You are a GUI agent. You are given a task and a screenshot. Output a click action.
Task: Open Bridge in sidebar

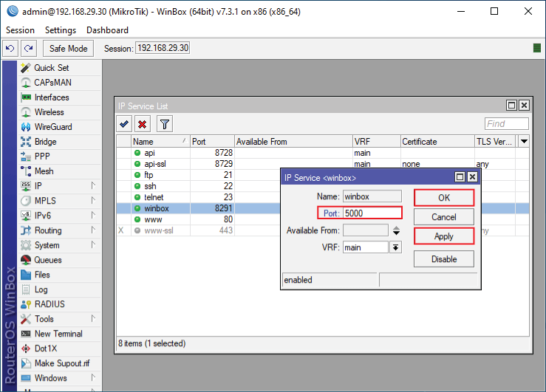(59, 142)
